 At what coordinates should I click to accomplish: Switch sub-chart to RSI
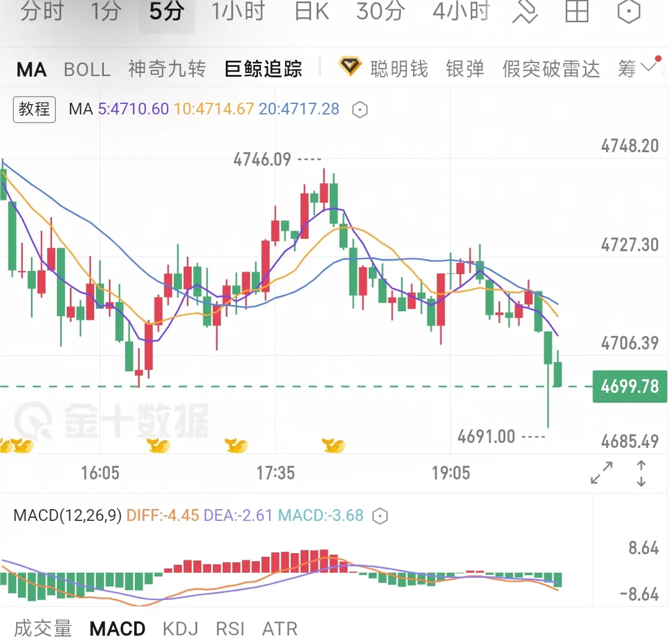point(230,629)
